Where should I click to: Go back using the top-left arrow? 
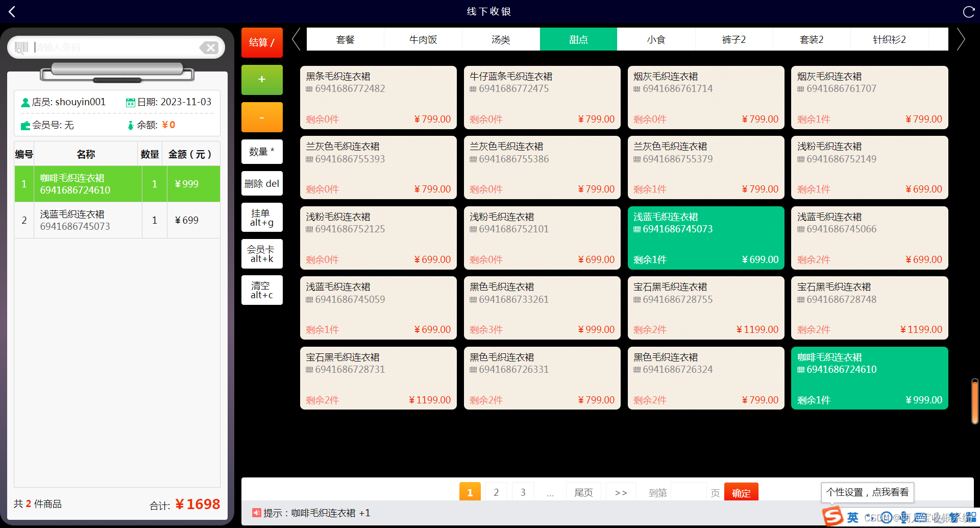click(12, 11)
